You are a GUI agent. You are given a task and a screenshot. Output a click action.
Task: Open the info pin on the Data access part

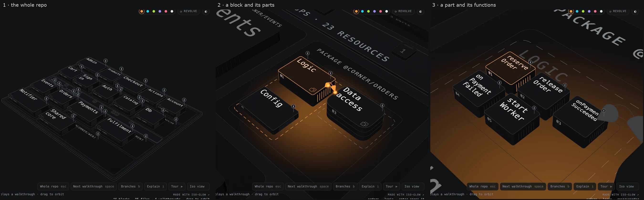point(382,105)
